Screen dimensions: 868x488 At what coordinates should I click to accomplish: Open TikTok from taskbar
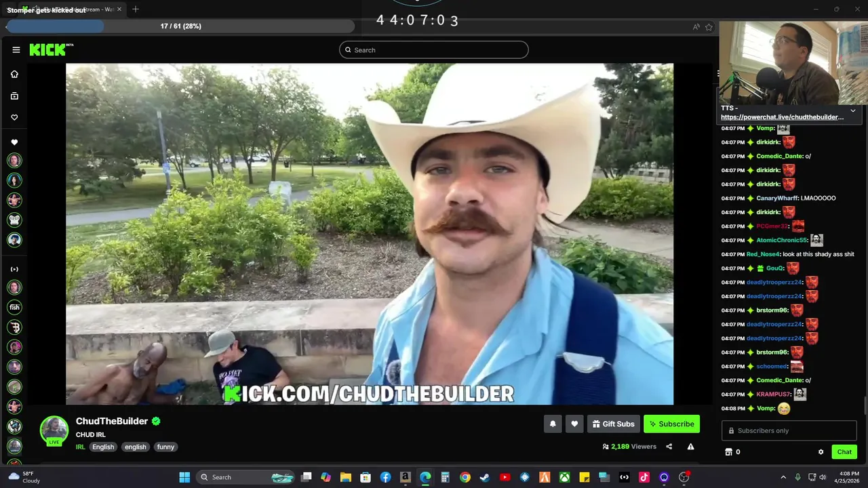(644, 477)
